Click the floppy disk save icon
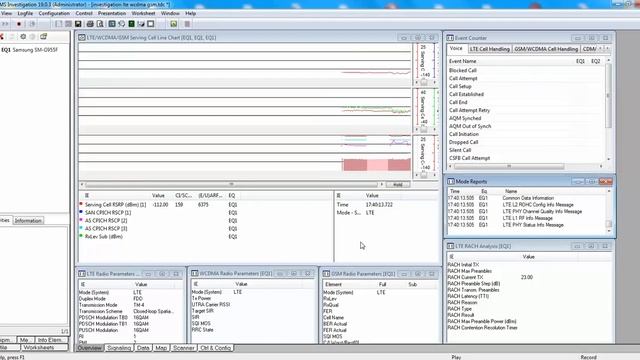This screenshot has height=360, width=640. point(78,24)
